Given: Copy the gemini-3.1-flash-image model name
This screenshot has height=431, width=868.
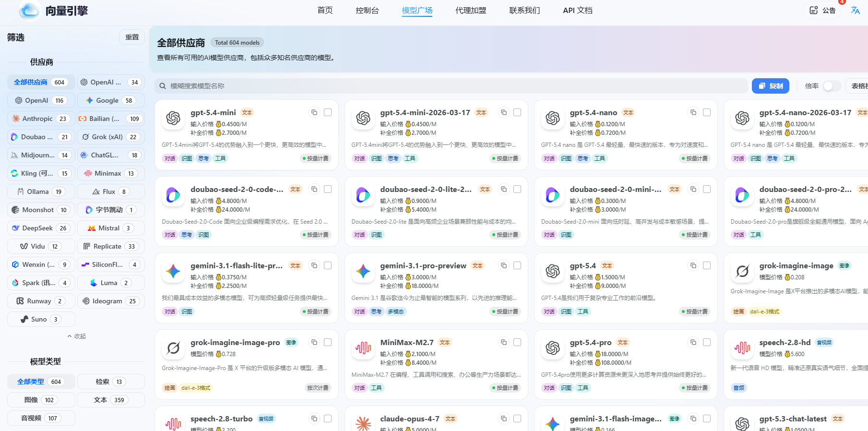Looking at the screenshot, I should pyautogui.click(x=693, y=419).
